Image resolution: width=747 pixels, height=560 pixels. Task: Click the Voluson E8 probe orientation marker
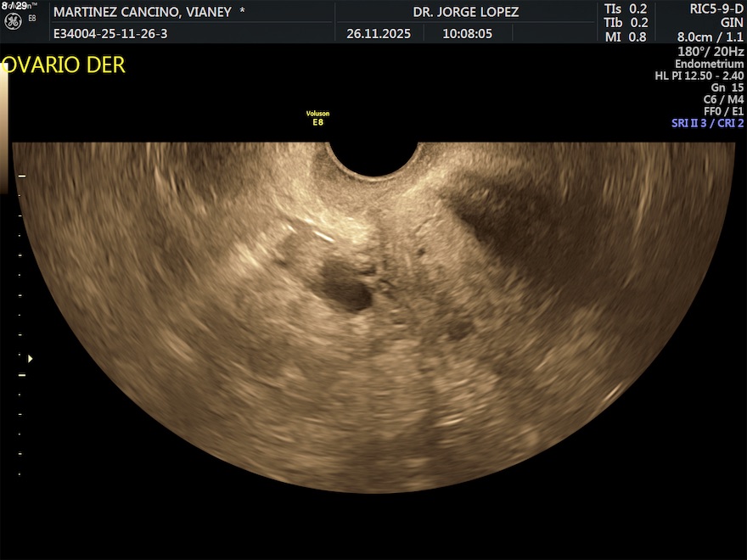317,117
